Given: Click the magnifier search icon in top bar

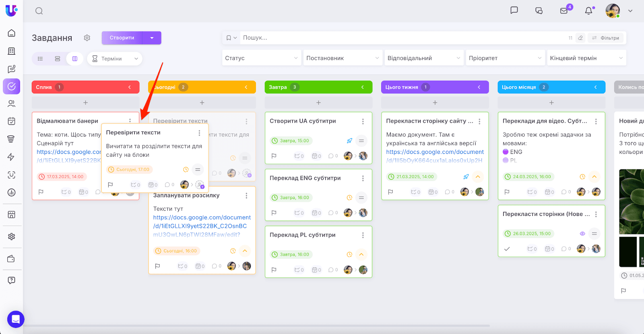Looking at the screenshot, I should (x=39, y=11).
